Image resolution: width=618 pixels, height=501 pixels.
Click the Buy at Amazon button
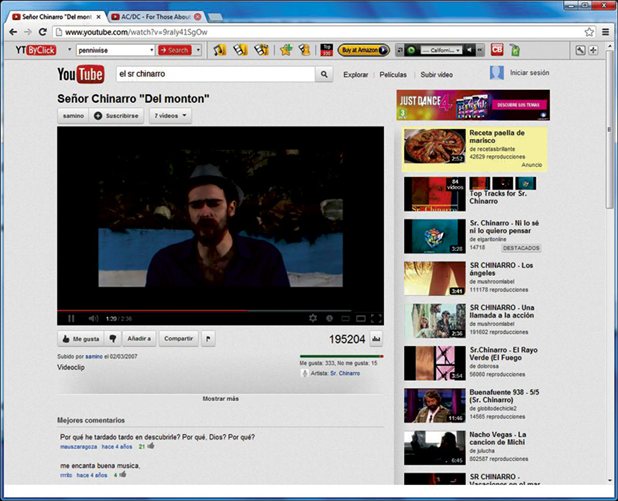(364, 50)
